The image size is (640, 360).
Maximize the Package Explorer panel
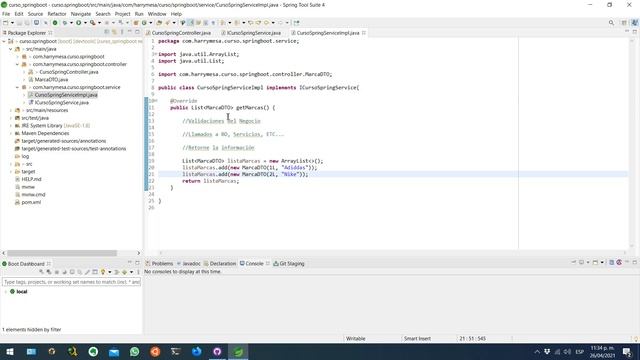click(137, 32)
